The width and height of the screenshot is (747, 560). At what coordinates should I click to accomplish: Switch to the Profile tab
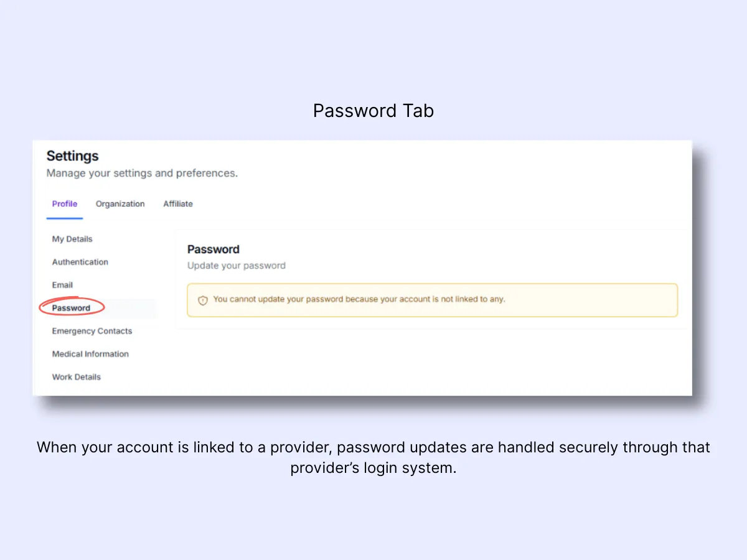65,204
